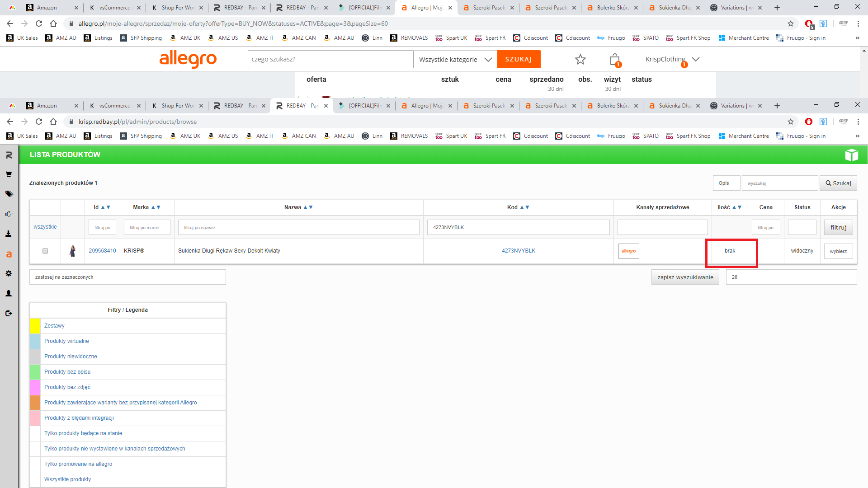Click the download sidebar icon
The image size is (868, 488).
point(9,234)
